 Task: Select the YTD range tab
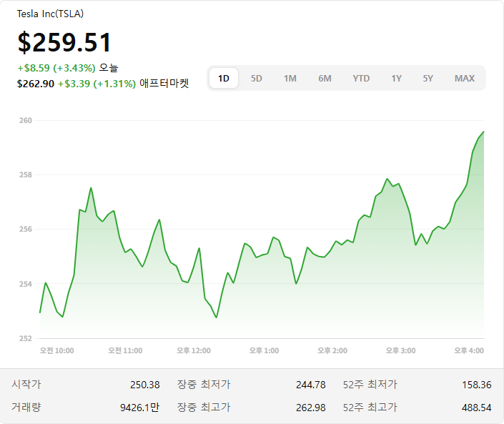tap(361, 78)
